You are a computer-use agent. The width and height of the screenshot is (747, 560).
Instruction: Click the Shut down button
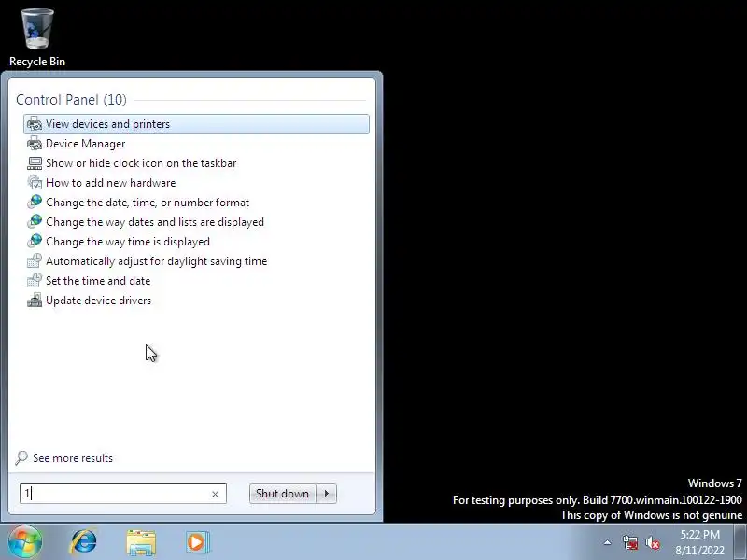click(283, 494)
